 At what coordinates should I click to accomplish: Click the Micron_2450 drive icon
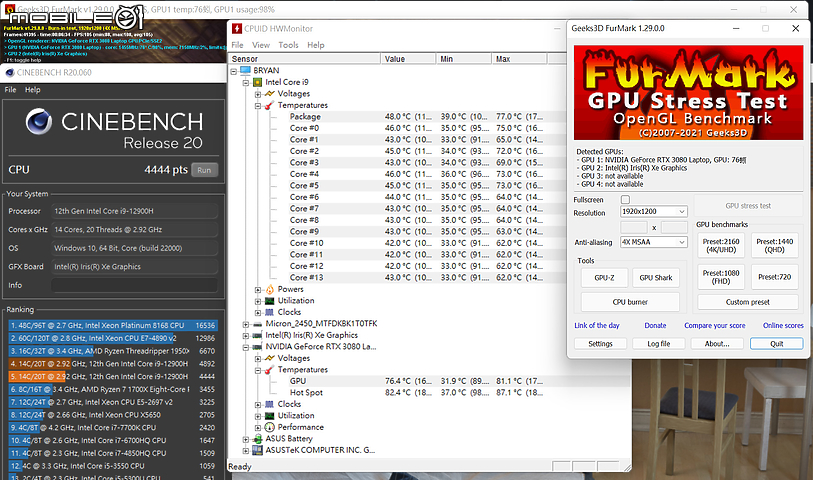click(257, 324)
